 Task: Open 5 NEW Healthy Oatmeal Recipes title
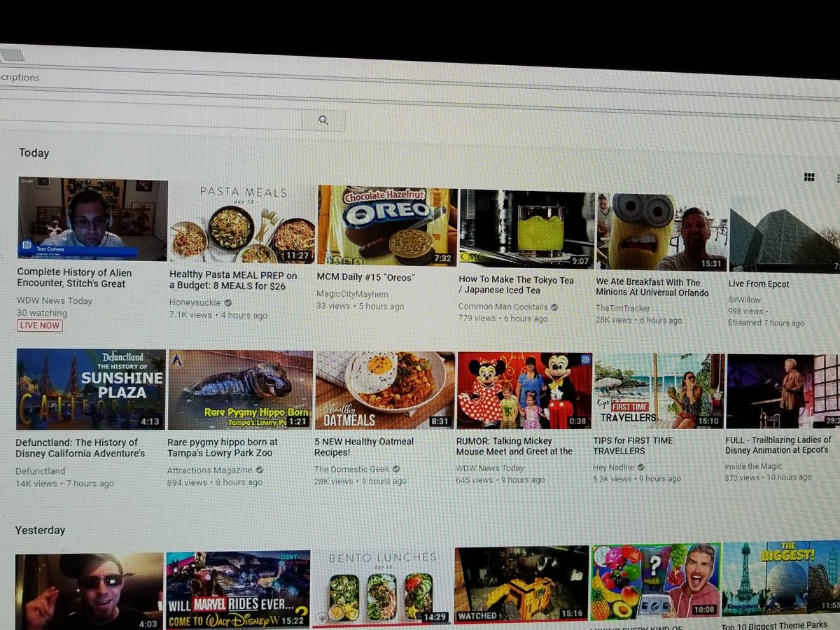(x=364, y=447)
